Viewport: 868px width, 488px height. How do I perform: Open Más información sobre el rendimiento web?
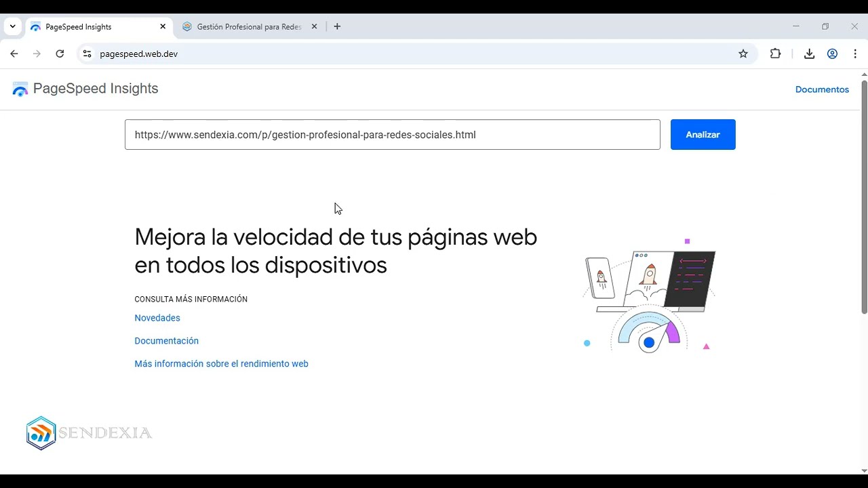click(221, 364)
